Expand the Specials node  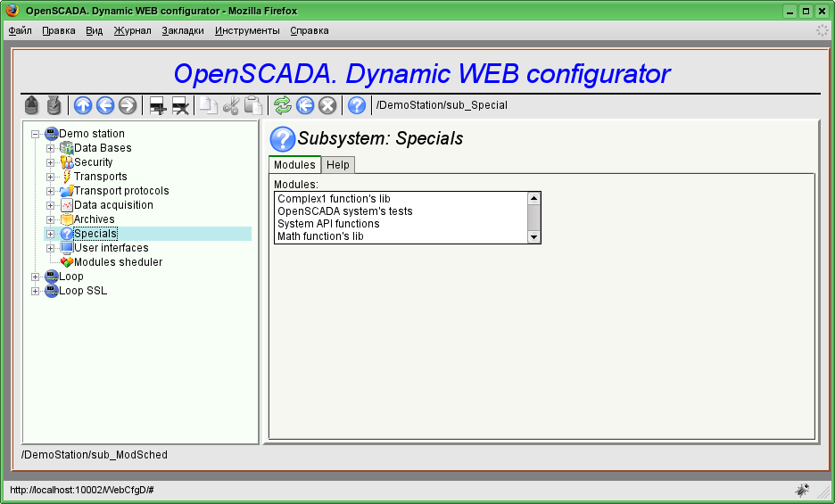50,234
